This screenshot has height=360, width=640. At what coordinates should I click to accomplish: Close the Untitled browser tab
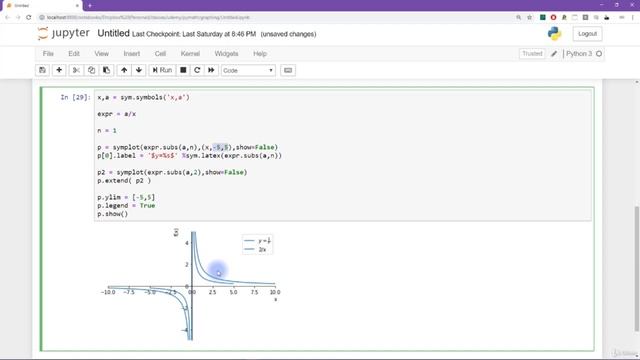pyautogui.click(x=77, y=6)
